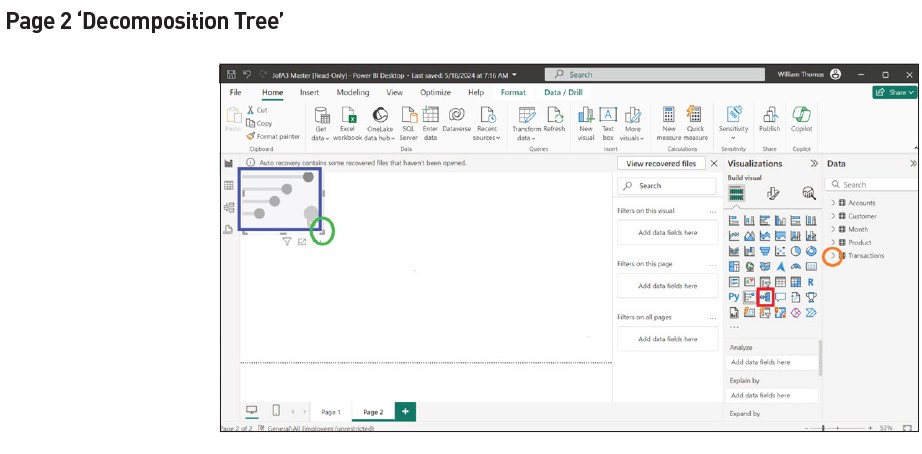
Task: Open the Modeling ribbon tab
Action: pyautogui.click(x=352, y=92)
